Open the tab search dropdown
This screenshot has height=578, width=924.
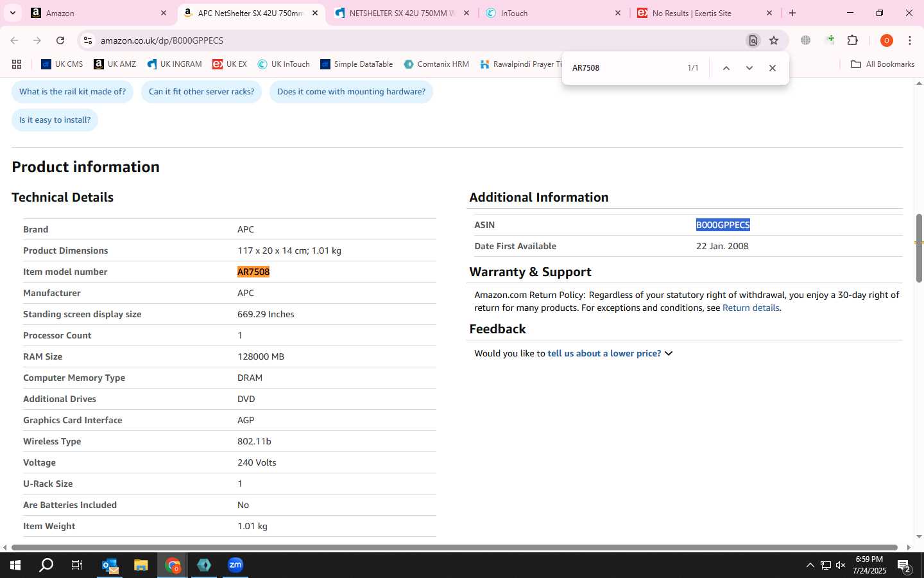coord(12,13)
